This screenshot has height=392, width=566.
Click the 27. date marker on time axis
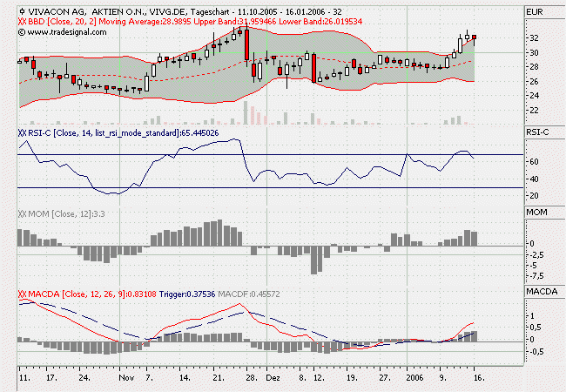[x=384, y=378]
